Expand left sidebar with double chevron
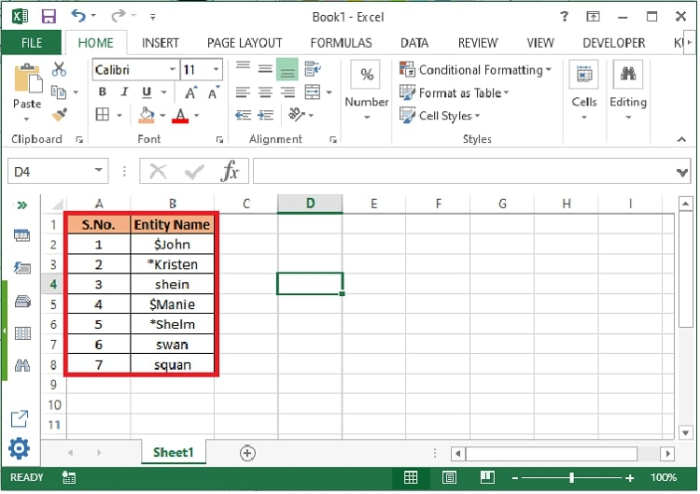This screenshot has height=494, width=700. point(22,205)
